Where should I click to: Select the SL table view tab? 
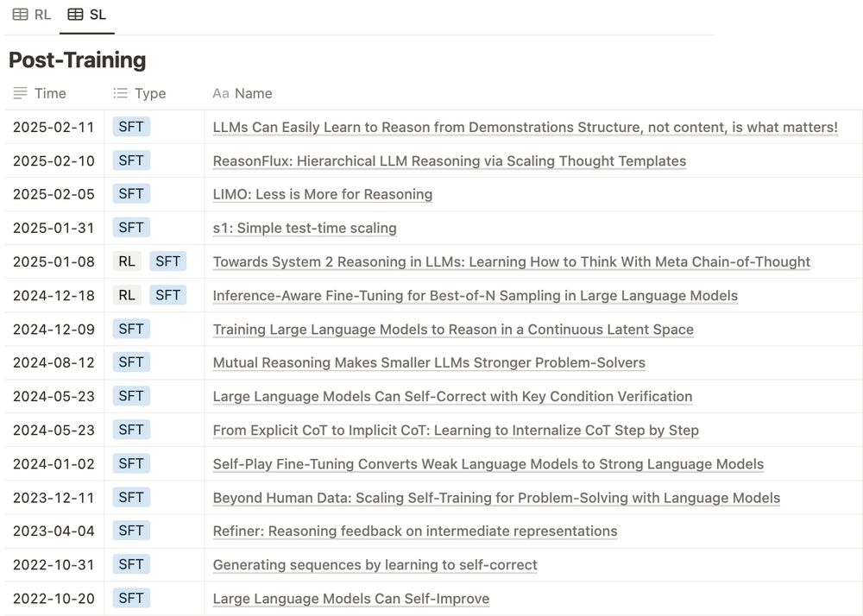pos(87,15)
